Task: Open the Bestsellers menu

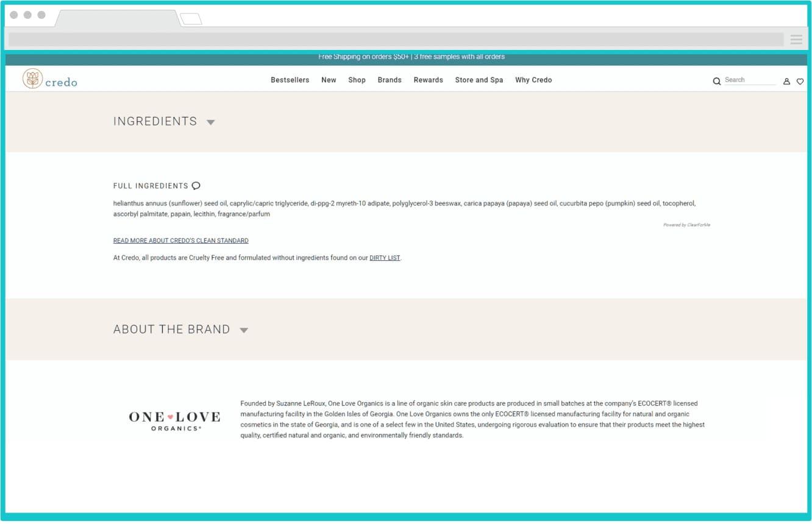Action: pyautogui.click(x=290, y=80)
